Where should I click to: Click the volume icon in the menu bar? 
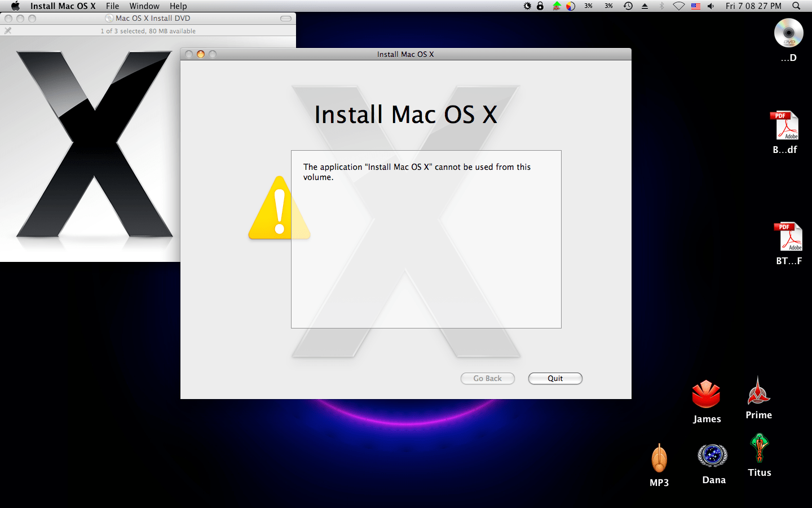(710, 6)
